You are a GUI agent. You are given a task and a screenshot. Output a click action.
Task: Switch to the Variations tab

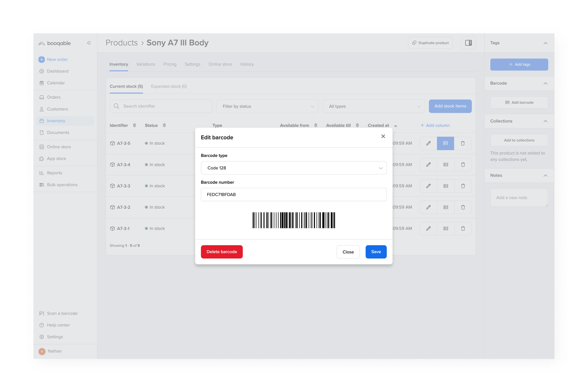click(146, 64)
